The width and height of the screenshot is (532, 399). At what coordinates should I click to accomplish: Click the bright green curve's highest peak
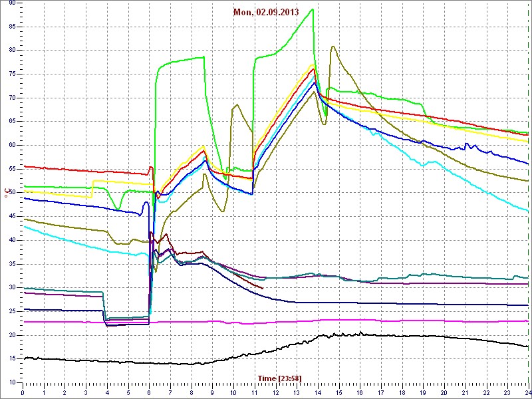(312, 9)
